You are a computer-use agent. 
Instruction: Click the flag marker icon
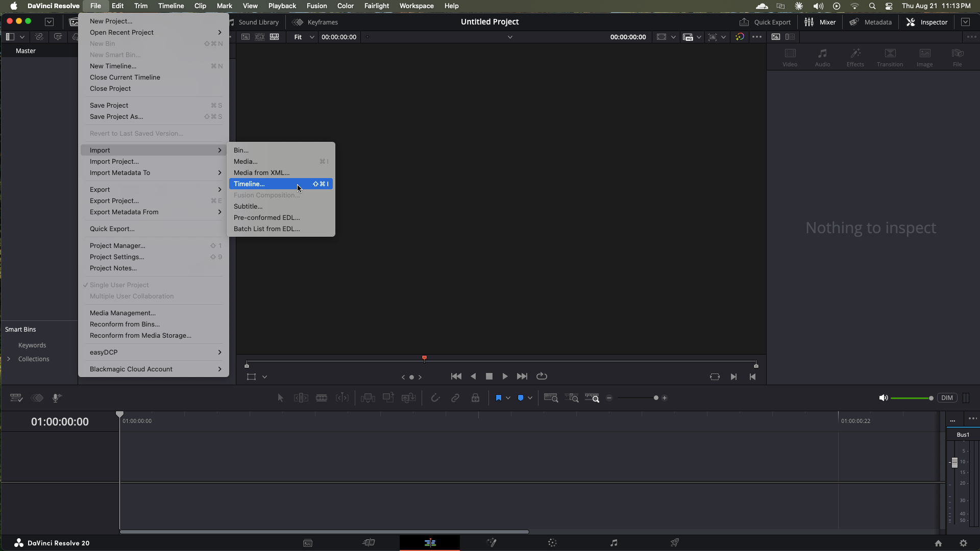(x=498, y=398)
